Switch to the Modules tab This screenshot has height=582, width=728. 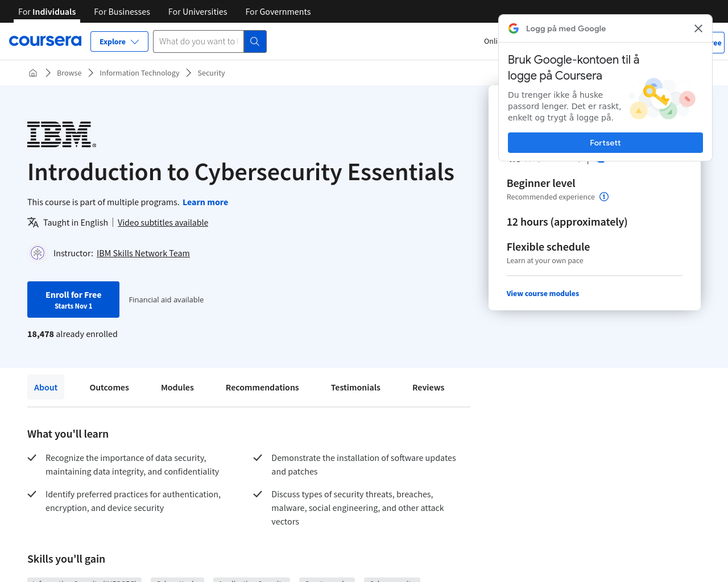(x=177, y=388)
